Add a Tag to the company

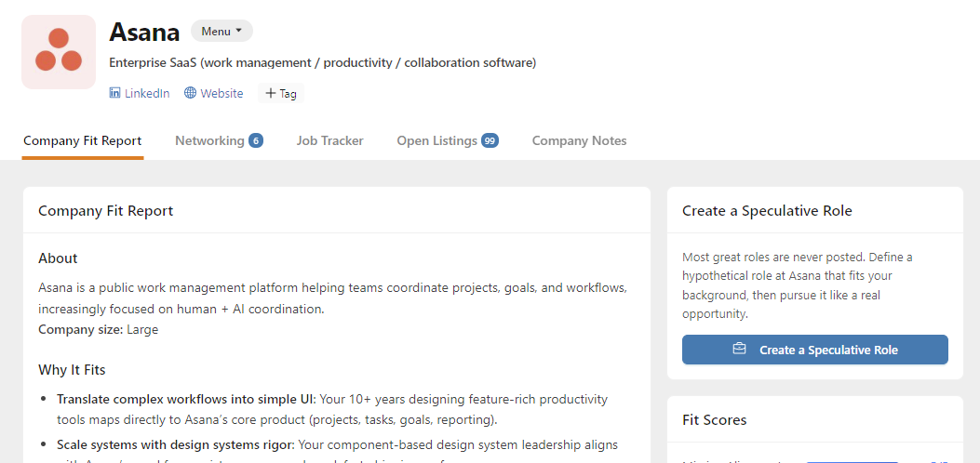click(x=281, y=94)
